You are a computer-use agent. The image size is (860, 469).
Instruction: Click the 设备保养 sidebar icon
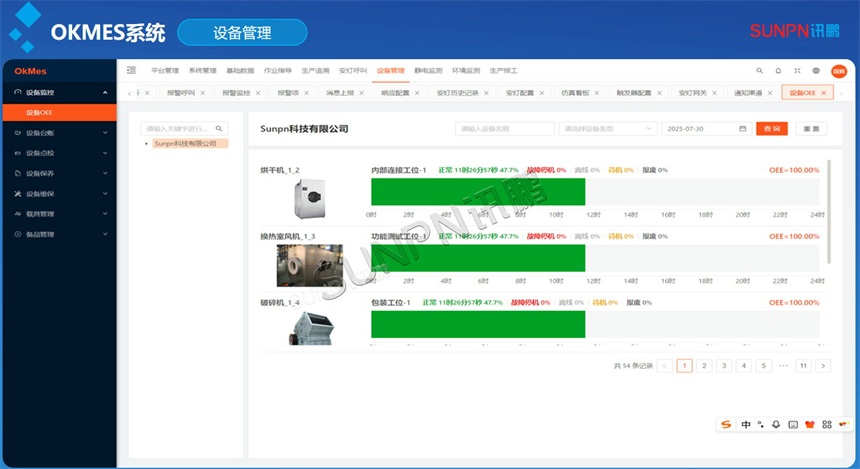click(18, 173)
